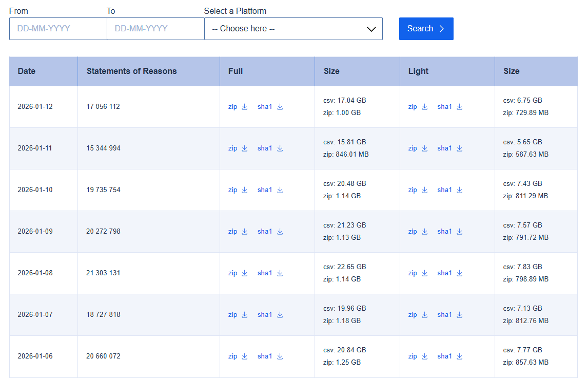Image resolution: width=588 pixels, height=378 pixels.
Task: Focus the To date input field
Action: pos(155,29)
